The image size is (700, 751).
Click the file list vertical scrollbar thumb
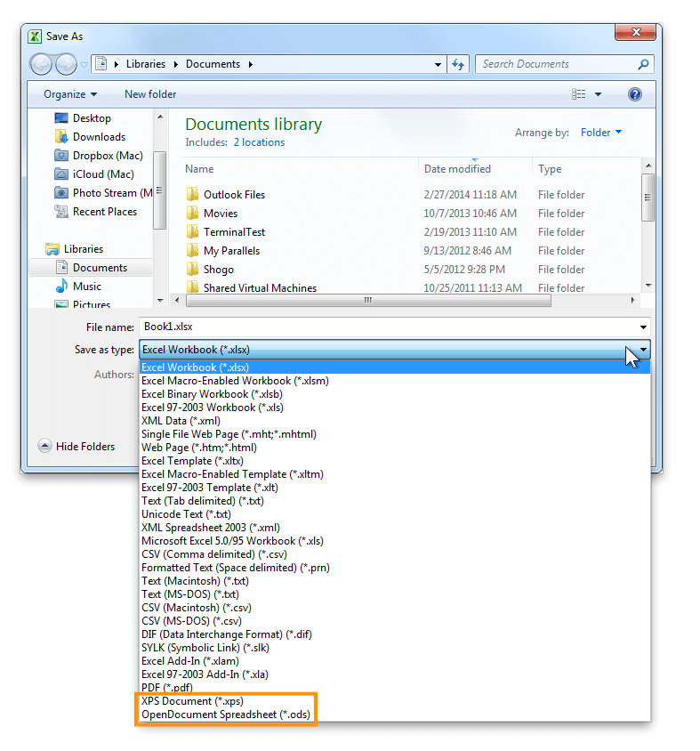tap(648, 198)
